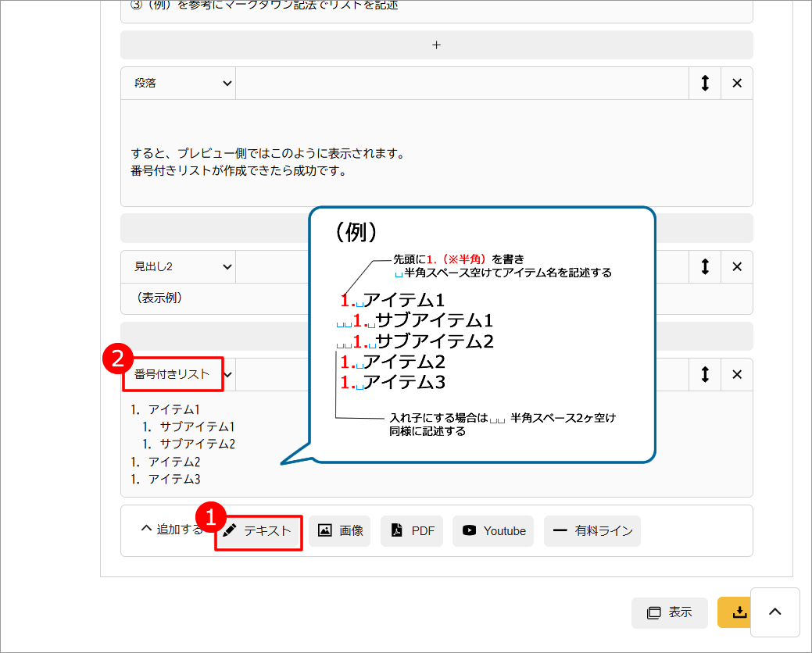The image size is (812, 653).
Task: Delete the 段落 block with its × icon
Action: click(736, 84)
